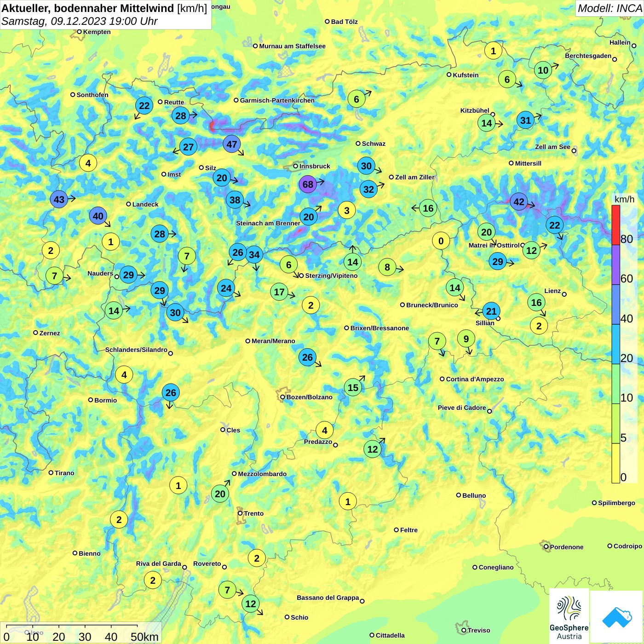Image resolution: width=644 pixels, height=644 pixels.
Task: Click the title 'Aktueller, bodennaher Mittelwind'
Action: click(x=88, y=8)
